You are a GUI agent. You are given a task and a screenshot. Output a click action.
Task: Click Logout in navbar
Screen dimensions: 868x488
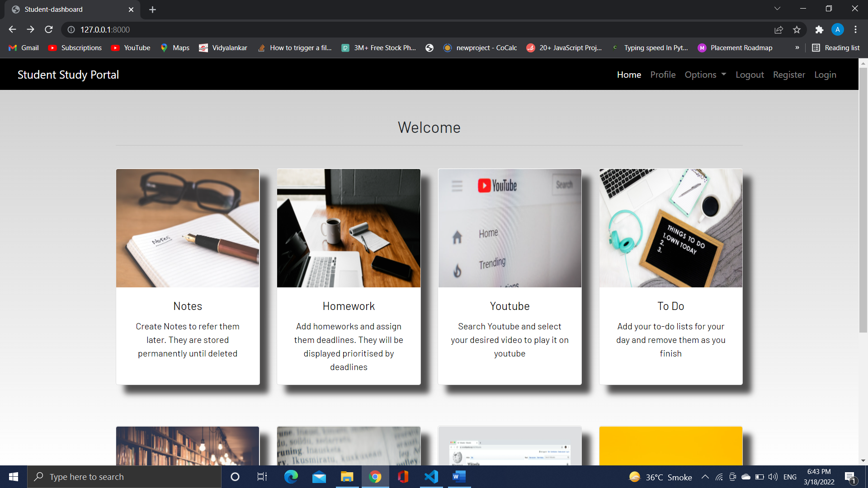click(750, 75)
